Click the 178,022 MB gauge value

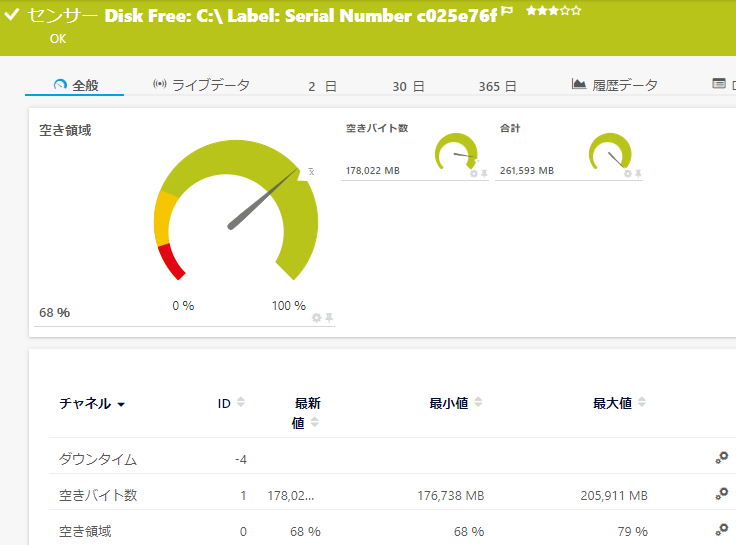pyautogui.click(x=373, y=170)
